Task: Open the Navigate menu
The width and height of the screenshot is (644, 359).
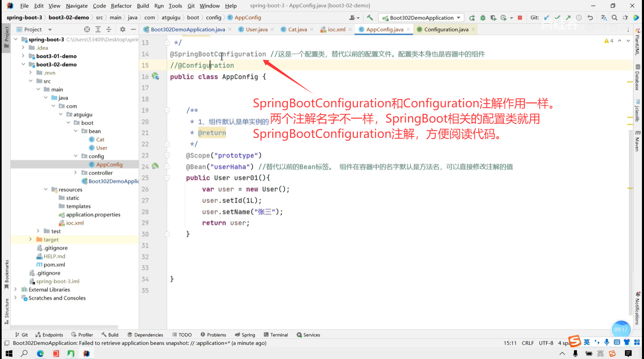Action: point(77,6)
